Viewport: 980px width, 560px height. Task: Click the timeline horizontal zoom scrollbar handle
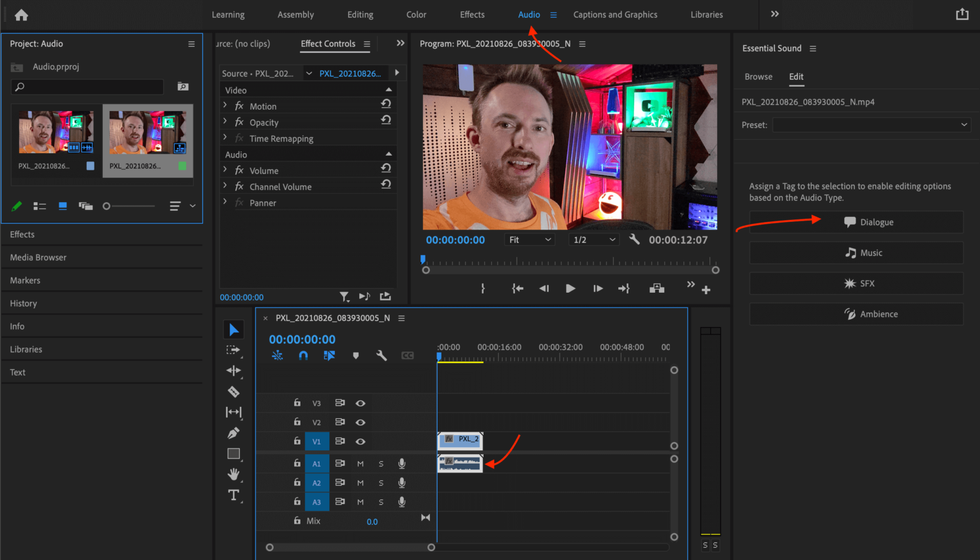click(431, 547)
